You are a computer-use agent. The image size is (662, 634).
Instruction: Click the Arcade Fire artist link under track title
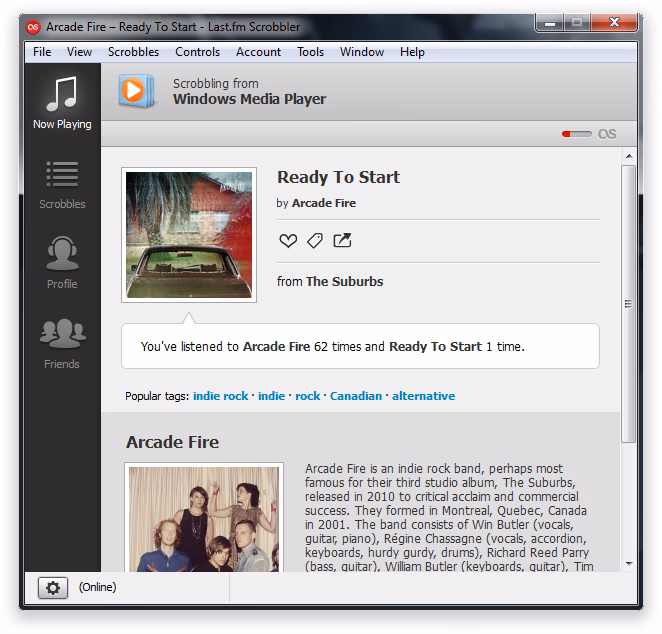pyautogui.click(x=324, y=203)
